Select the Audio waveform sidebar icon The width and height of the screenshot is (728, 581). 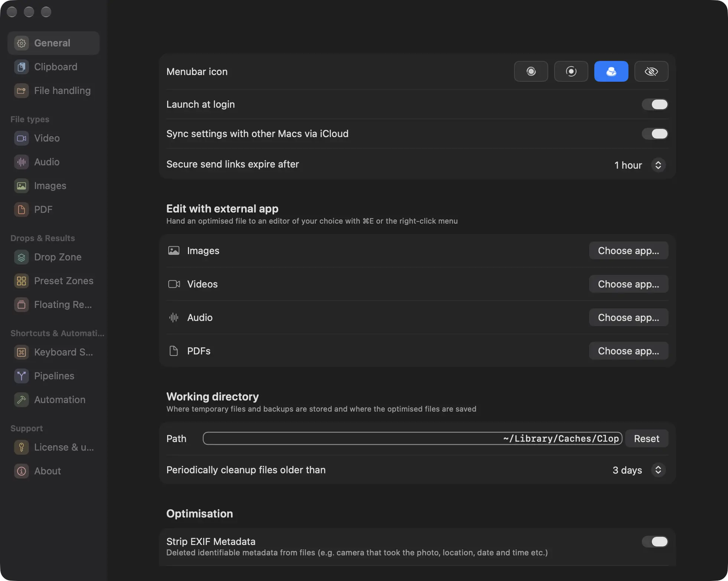[x=22, y=162]
